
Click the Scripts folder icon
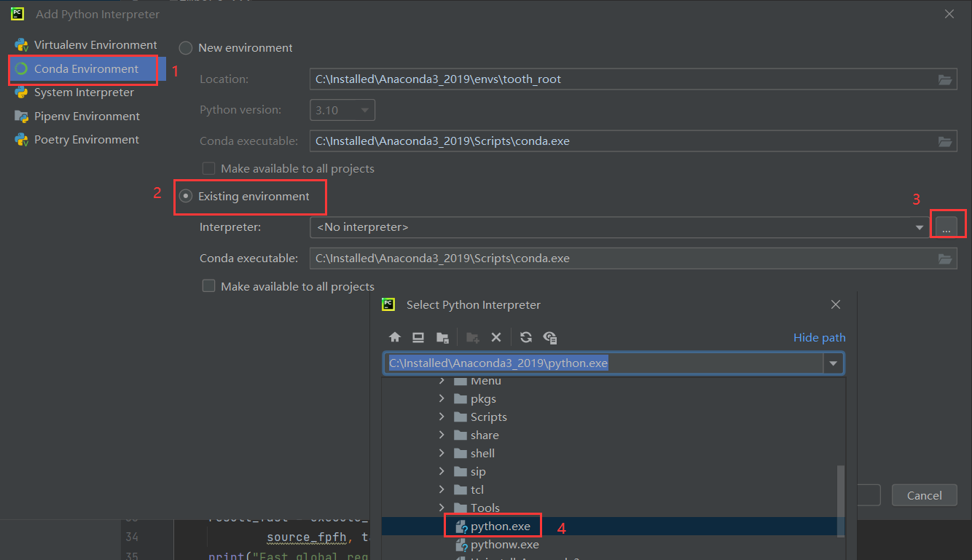coord(460,417)
